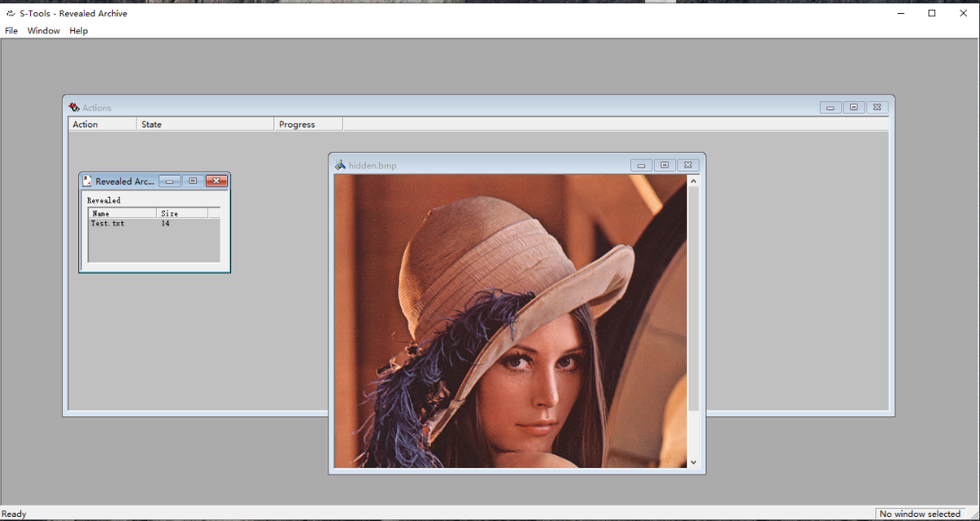Image resolution: width=980 pixels, height=521 pixels.
Task: Click the vertical scrollbar thumb in hidden.bmp
Action: pos(693,299)
